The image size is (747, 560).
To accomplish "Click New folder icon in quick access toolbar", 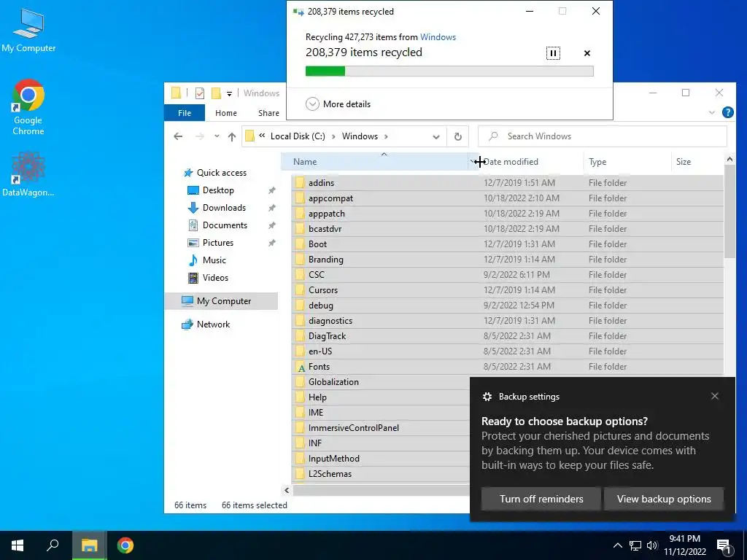I will pyautogui.click(x=216, y=93).
